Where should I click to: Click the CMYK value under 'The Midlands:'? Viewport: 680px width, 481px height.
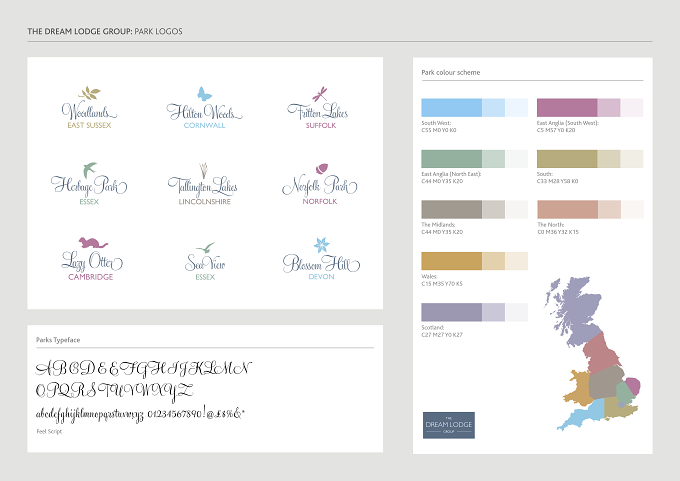(x=442, y=232)
